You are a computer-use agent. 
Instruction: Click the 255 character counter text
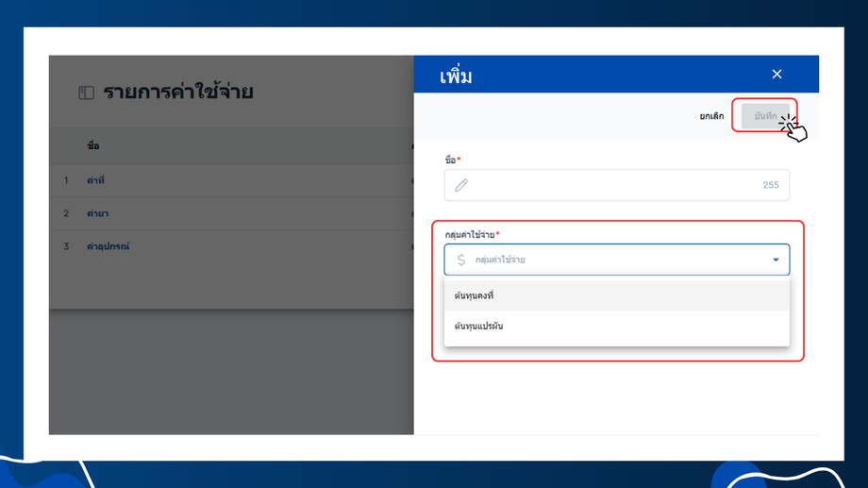click(771, 185)
